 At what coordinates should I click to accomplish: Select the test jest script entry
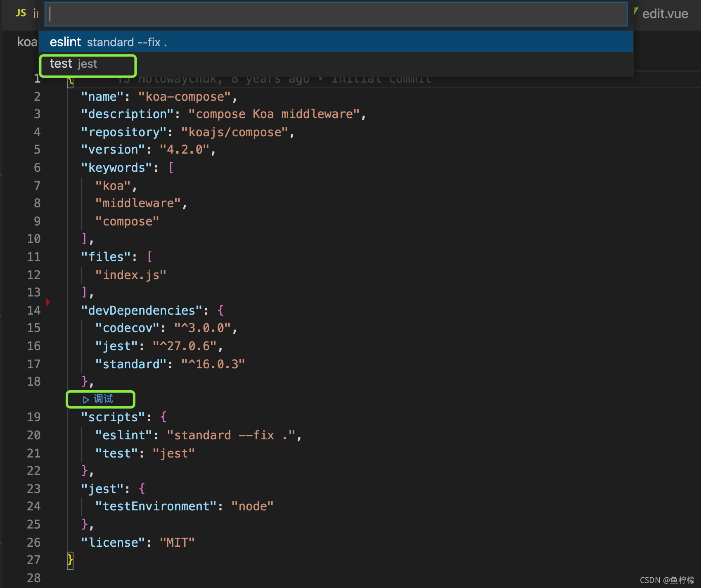336,64
